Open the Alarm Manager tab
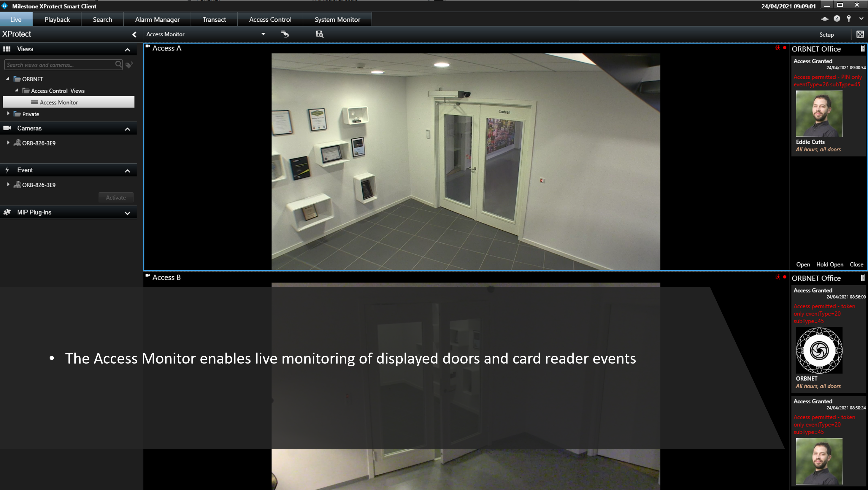Screen dimensions: 868x490 (157, 20)
